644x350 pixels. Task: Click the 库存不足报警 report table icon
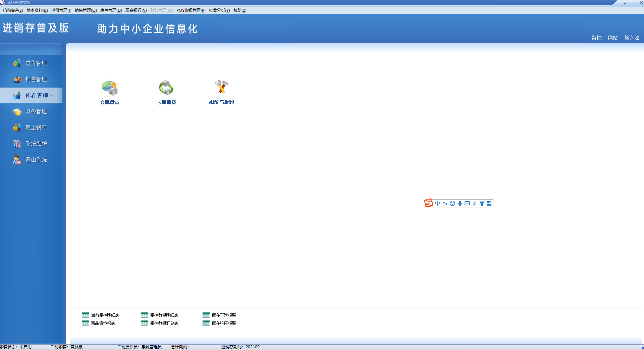(x=206, y=315)
